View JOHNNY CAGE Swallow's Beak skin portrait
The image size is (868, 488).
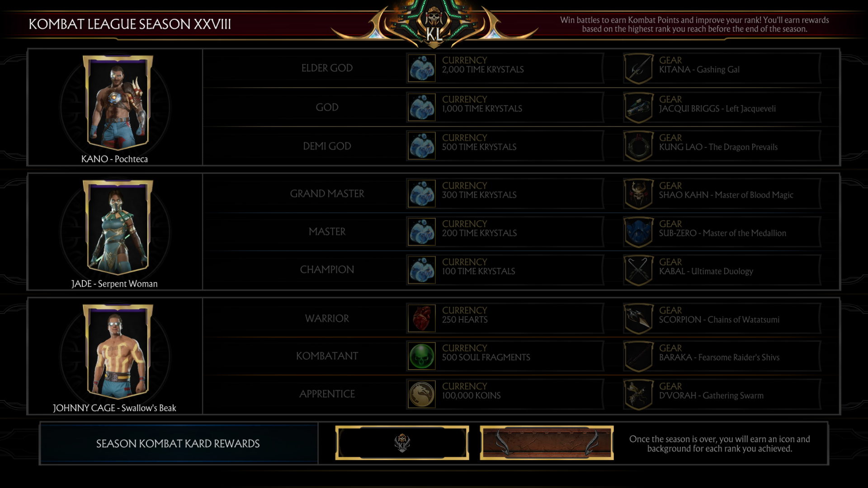point(118,352)
